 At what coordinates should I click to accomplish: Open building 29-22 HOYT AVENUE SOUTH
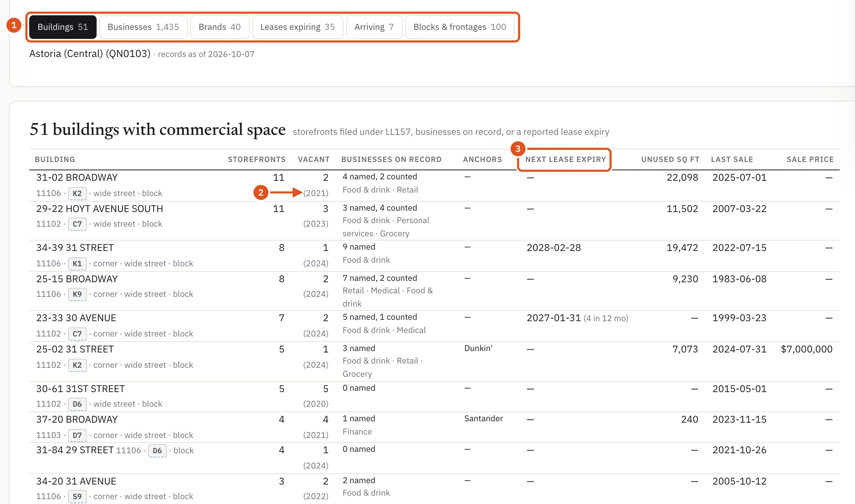point(100,209)
